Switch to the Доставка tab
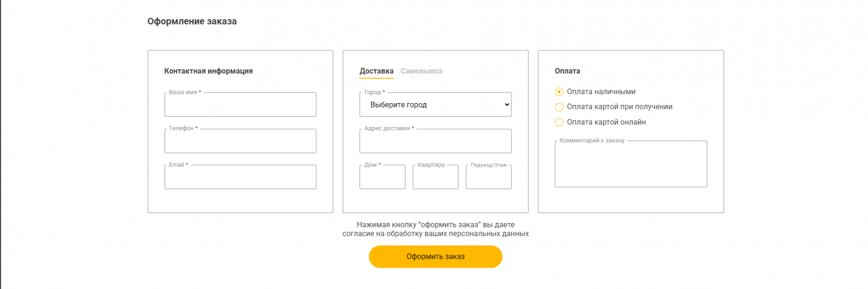868x289 pixels. [x=376, y=71]
